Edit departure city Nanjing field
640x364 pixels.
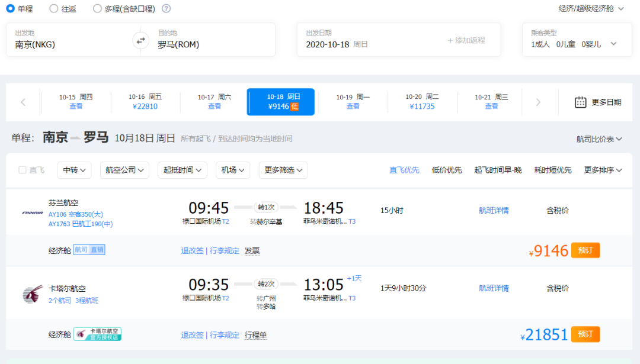[x=69, y=40]
